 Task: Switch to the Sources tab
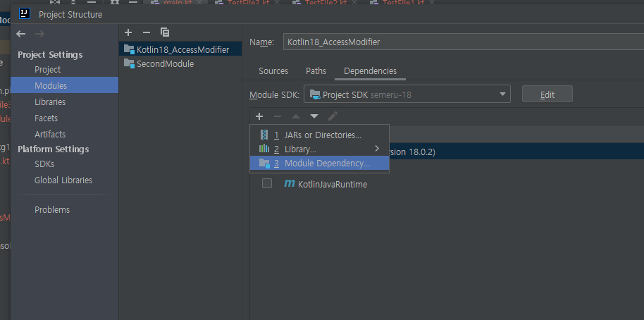pos(273,71)
